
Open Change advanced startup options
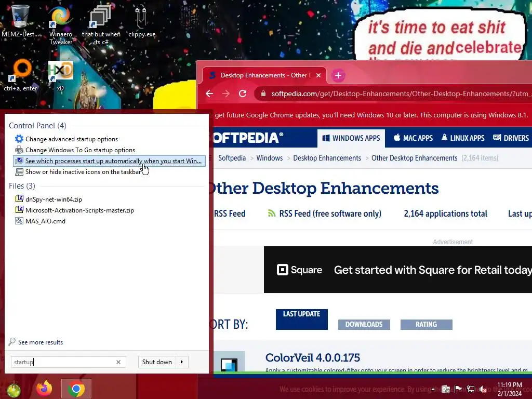click(72, 139)
